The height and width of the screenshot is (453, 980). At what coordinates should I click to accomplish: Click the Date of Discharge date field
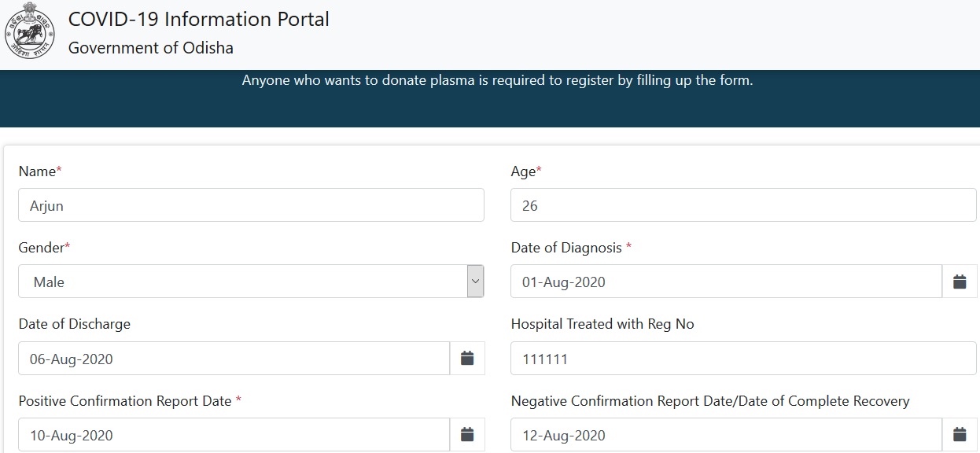coord(234,359)
